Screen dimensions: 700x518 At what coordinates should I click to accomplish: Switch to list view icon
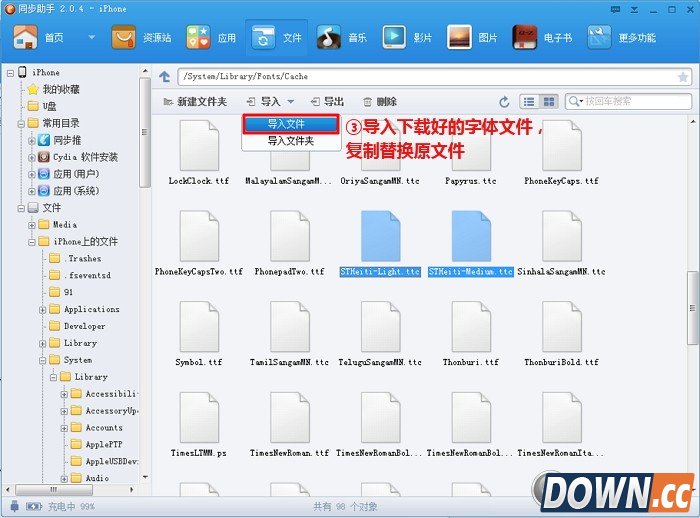pos(529,102)
